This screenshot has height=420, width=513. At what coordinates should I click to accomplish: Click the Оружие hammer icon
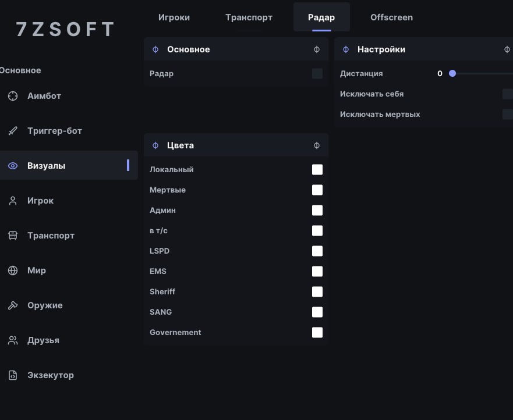(13, 305)
